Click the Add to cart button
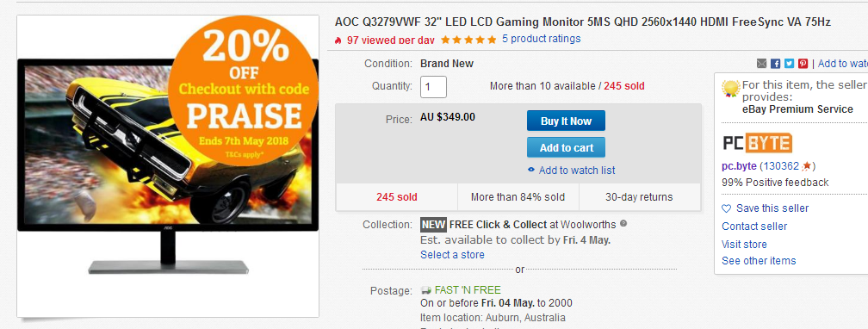868x329 pixels. [x=566, y=147]
